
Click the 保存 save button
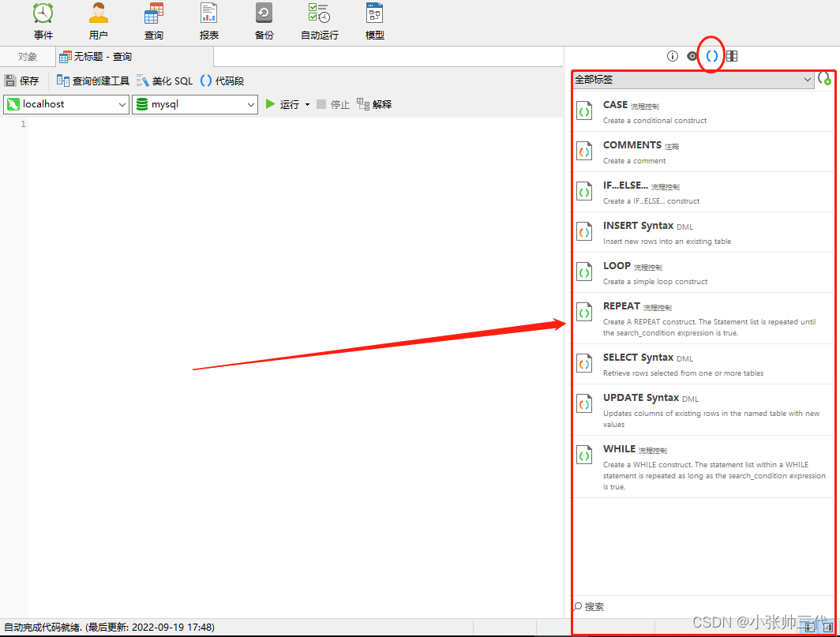pos(22,81)
